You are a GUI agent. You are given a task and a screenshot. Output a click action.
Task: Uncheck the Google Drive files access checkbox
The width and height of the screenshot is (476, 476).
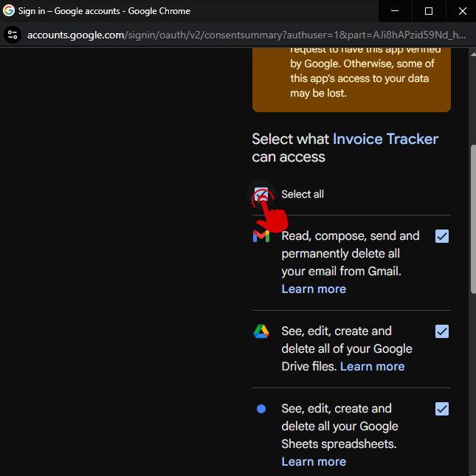click(442, 331)
